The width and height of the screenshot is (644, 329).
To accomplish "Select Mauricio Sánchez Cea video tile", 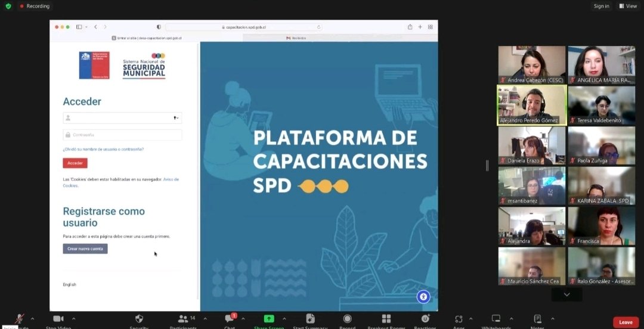I will [532, 266].
